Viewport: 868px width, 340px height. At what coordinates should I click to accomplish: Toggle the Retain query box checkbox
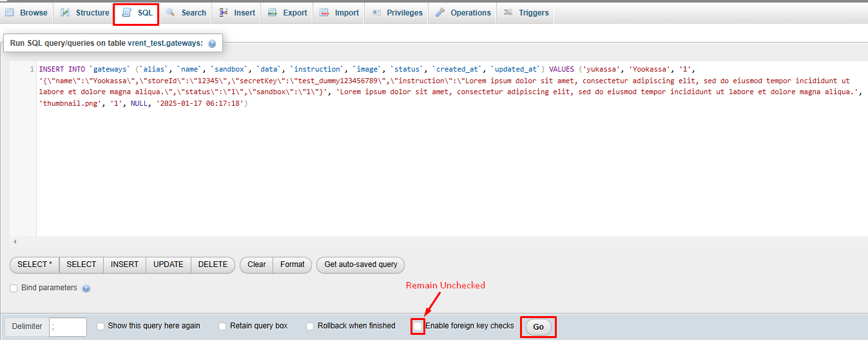[x=222, y=326]
